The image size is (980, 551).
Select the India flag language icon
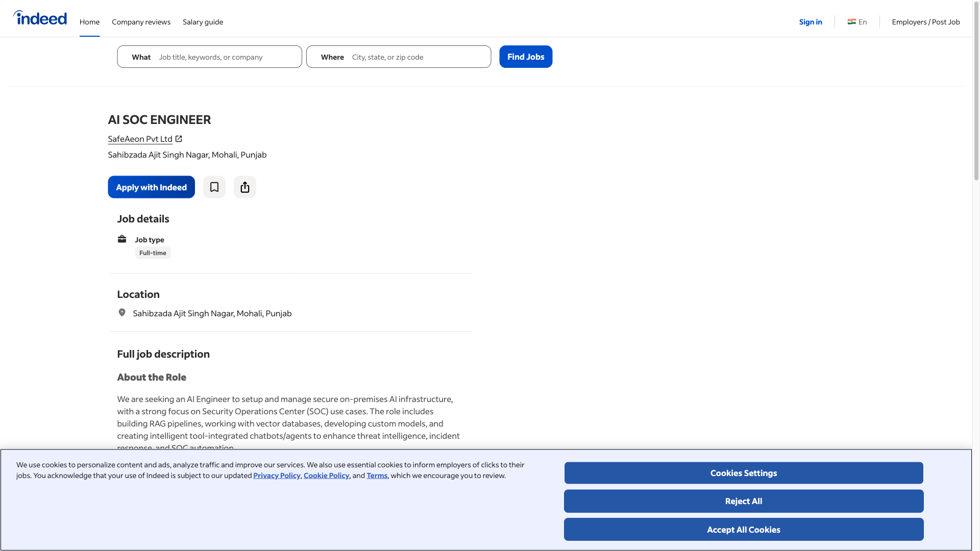click(851, 22)
